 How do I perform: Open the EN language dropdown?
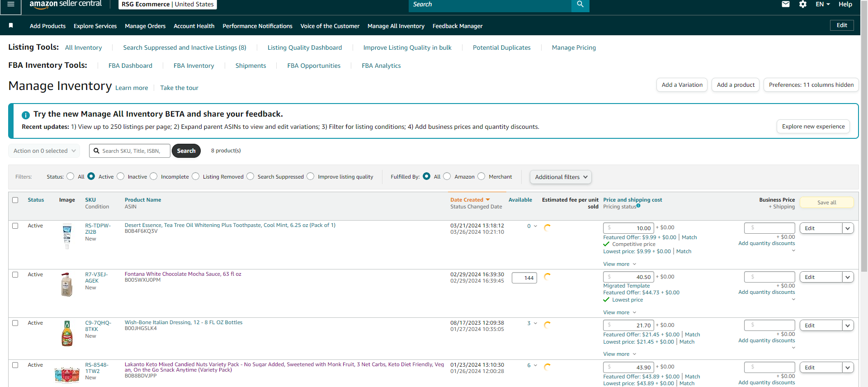pos(823,5)
